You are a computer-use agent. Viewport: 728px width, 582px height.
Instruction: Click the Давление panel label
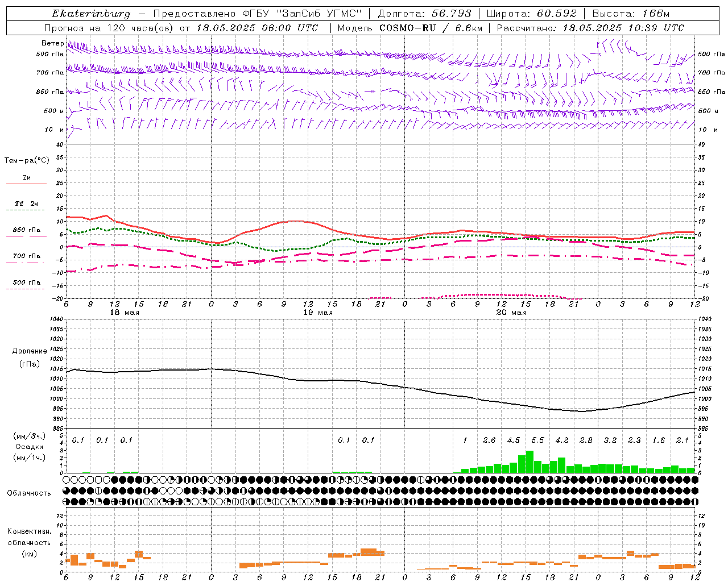30,351
